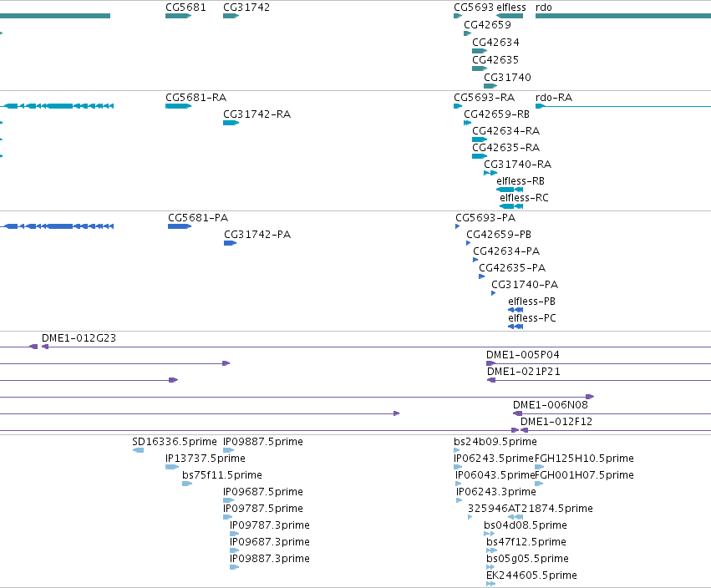The image size is (711, 588).
Task: Select the CG5681-PA protein label
Action: 198,218
